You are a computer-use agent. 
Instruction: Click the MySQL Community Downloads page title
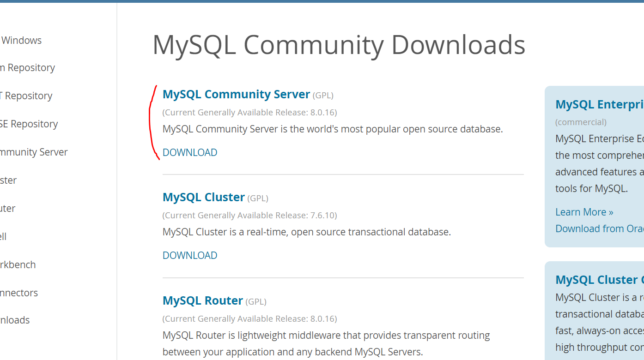[339, 45]
